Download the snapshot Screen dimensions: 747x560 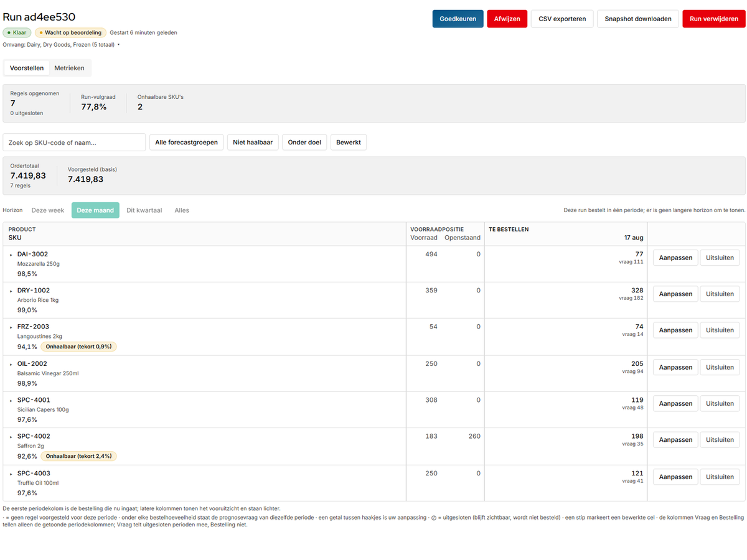pyautogui.click(x=638, y=19)
